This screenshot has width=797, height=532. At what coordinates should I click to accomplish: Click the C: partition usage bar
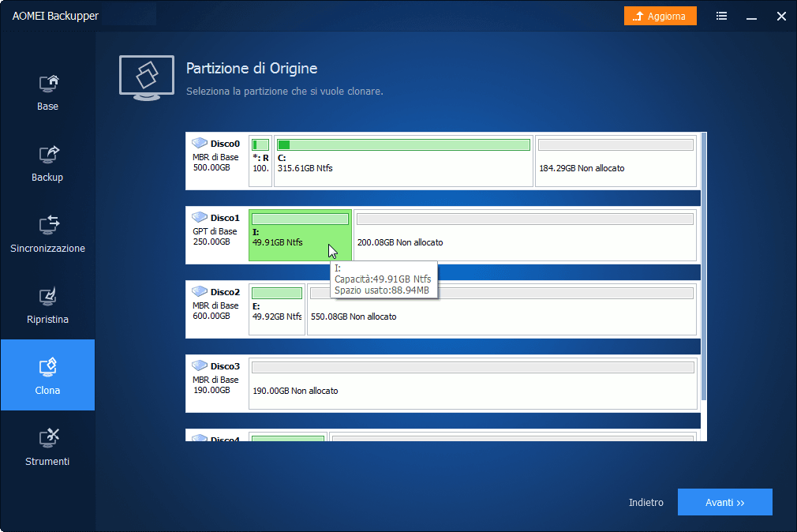(403, 145)
